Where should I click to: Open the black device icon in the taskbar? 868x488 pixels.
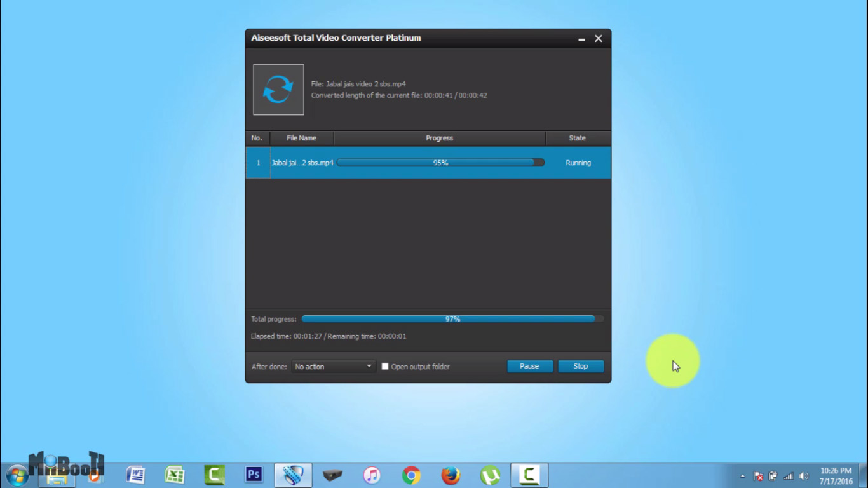(x=332, y=475)
